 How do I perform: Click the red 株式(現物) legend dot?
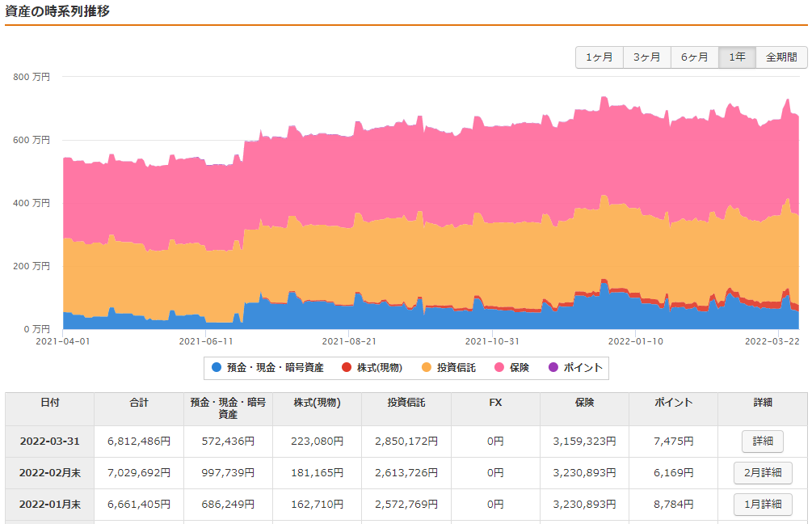[345, 368]
